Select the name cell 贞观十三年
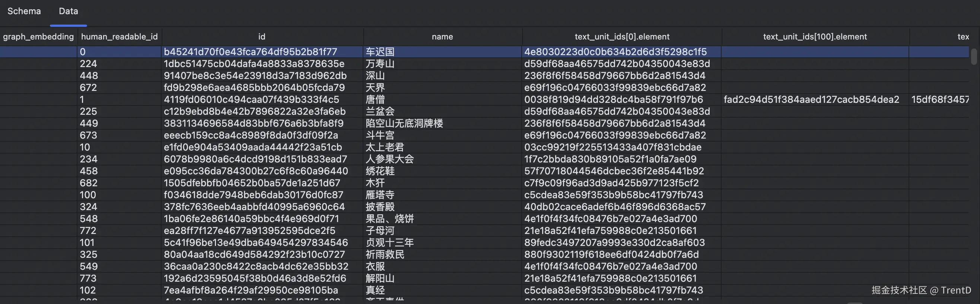The width and height of the screenshot is (980, 304). point(442,243)
